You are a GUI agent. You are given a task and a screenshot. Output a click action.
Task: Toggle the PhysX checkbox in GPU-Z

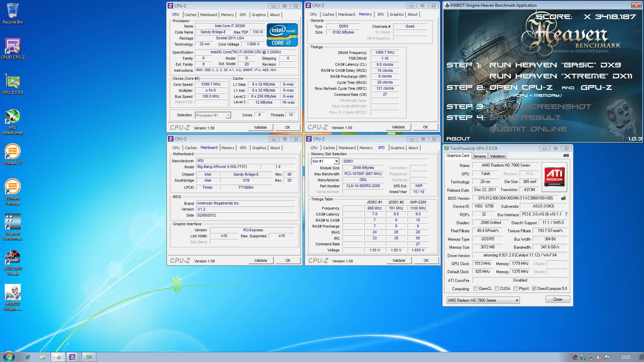click(x=516, y=288)
